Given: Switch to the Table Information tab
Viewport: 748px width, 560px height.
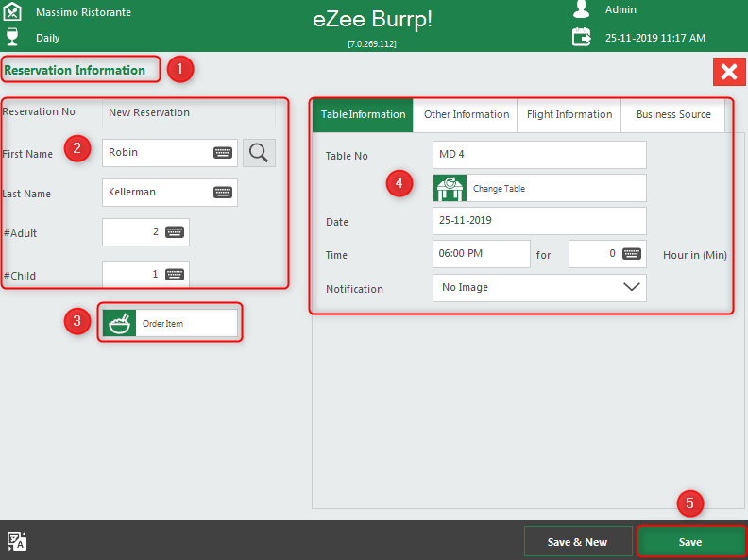Looking at the screenshot, I should coord(363,115).
